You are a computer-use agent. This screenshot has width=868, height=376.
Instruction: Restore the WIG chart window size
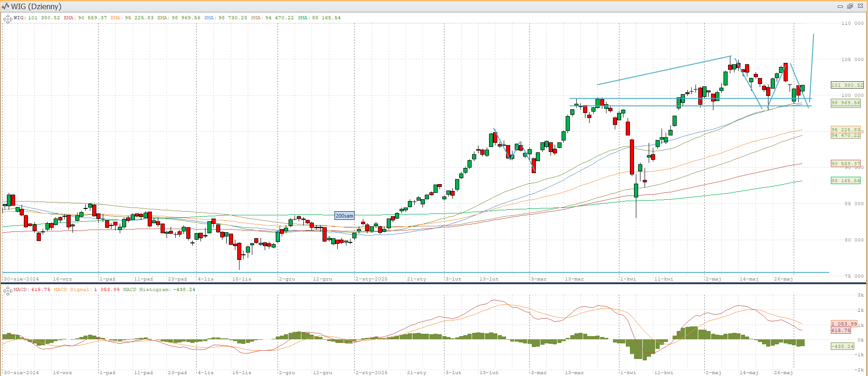tap(850, 6)
